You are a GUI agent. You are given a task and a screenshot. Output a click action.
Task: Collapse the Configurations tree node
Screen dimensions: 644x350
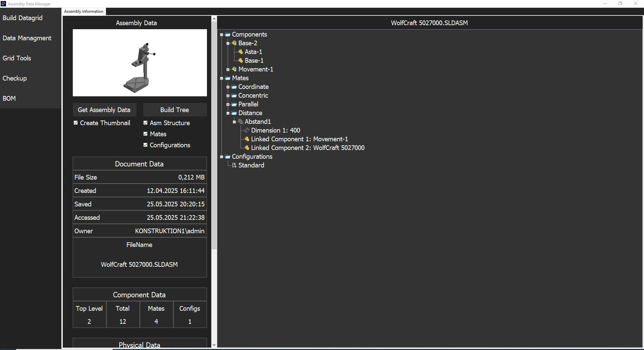pyautogui.click(x=221, y=157)
